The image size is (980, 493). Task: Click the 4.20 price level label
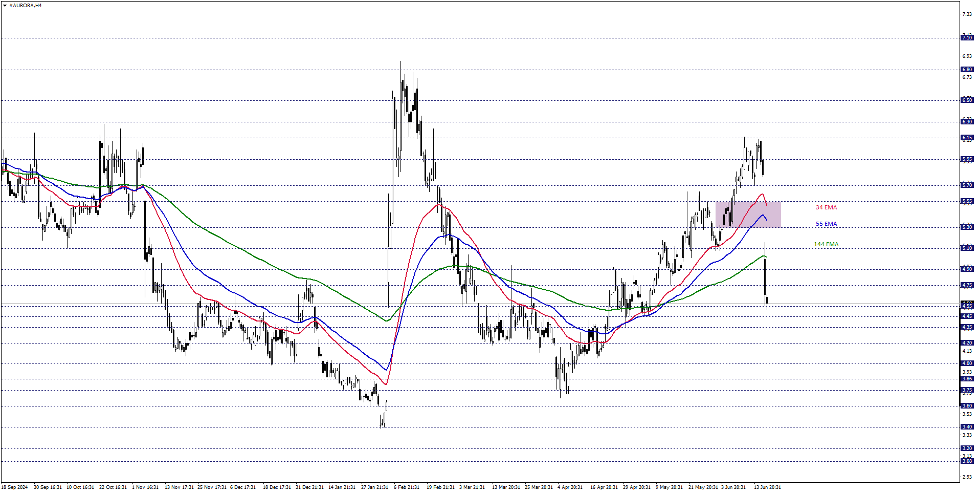[967, 343]
